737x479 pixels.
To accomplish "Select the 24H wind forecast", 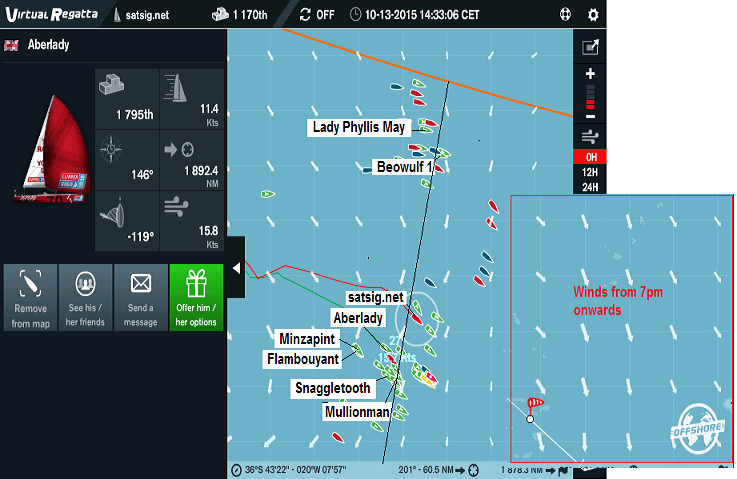I will (x=590, y=187).
